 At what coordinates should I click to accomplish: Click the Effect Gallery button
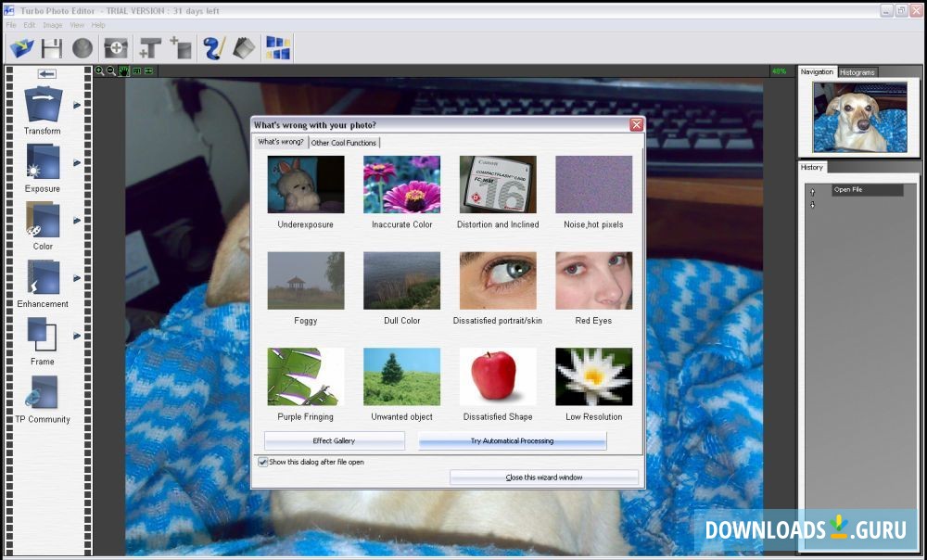[x=334, y=440]
